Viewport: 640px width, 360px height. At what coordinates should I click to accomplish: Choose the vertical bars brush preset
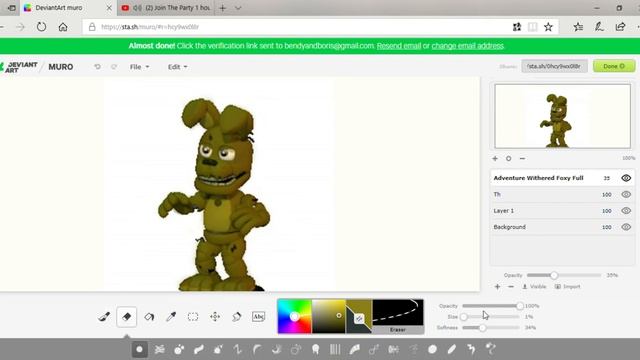335,349
